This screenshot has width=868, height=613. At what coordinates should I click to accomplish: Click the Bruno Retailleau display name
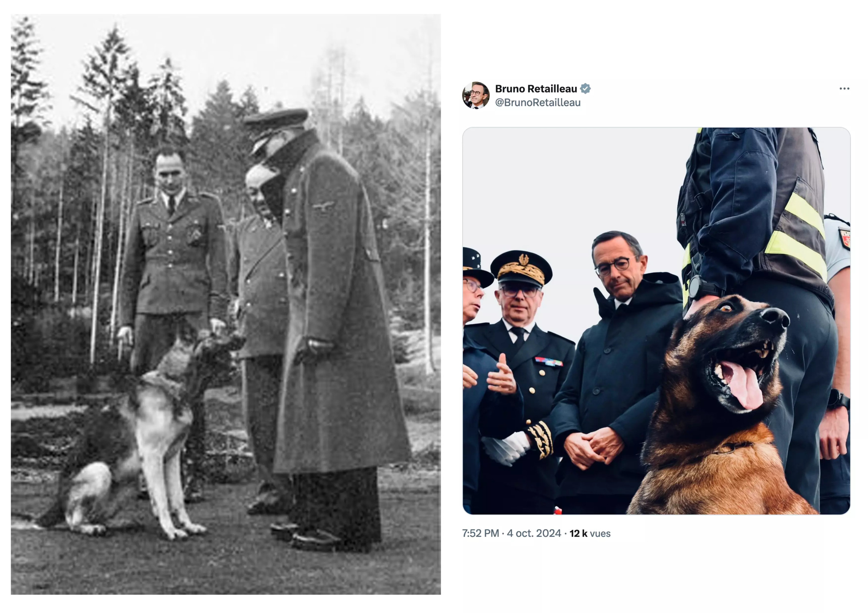click(x=536, y=89)
